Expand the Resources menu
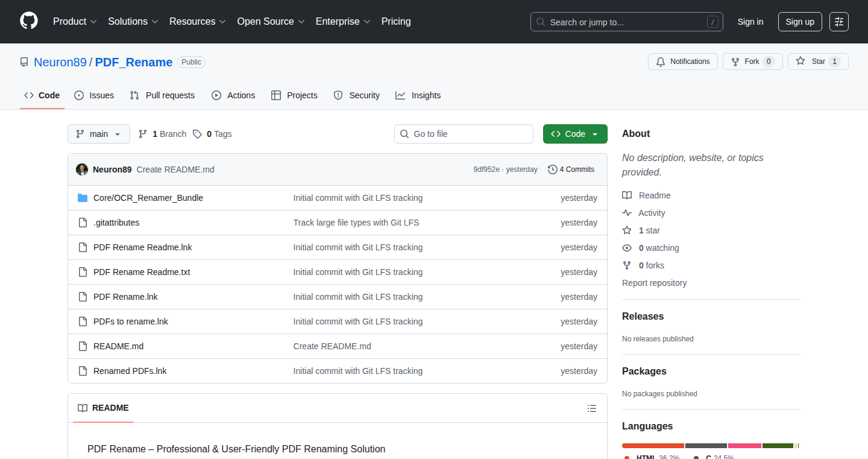The height and width of the screenshot is (459, 868). pos(197,22)
